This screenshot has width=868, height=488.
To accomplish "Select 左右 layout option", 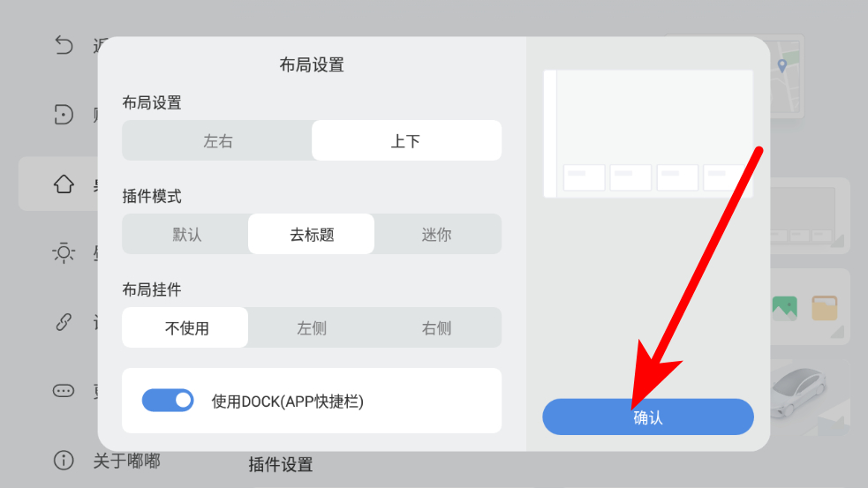I will [217, 140].
